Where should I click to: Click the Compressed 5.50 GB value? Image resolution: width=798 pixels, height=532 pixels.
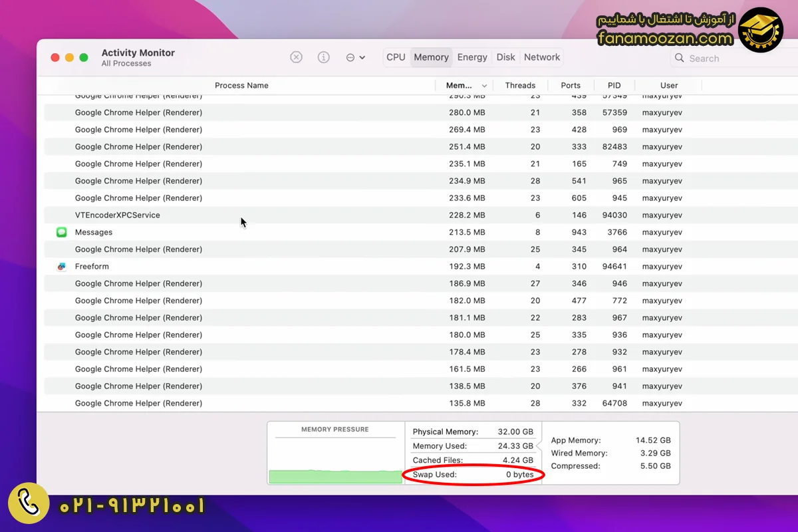tap(656, 466)
